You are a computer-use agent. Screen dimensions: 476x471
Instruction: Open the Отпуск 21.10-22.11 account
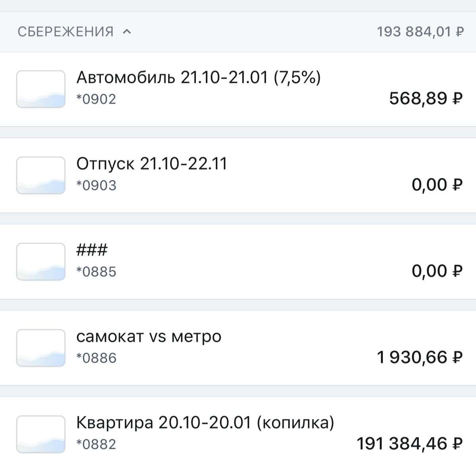[151, 163]
